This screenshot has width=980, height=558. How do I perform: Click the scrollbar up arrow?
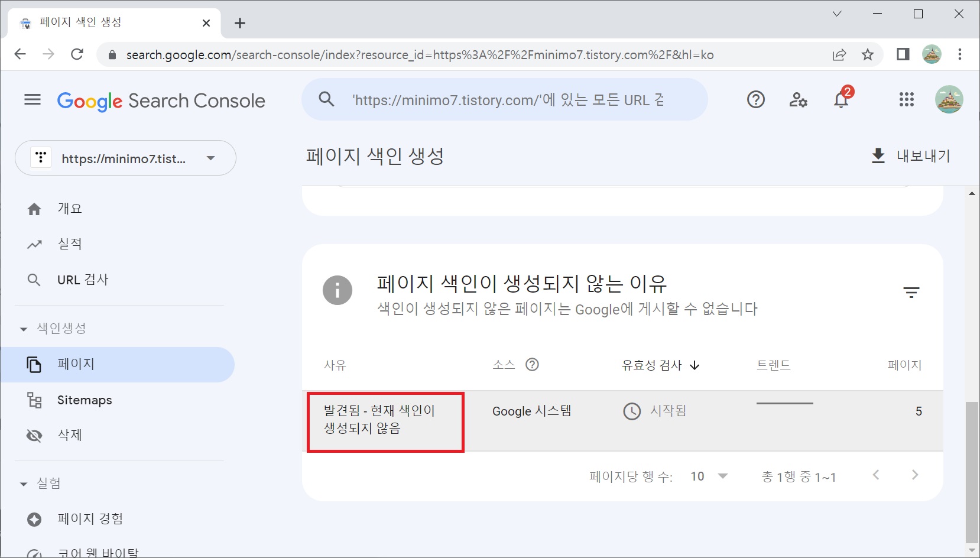[x=972, y=194]
